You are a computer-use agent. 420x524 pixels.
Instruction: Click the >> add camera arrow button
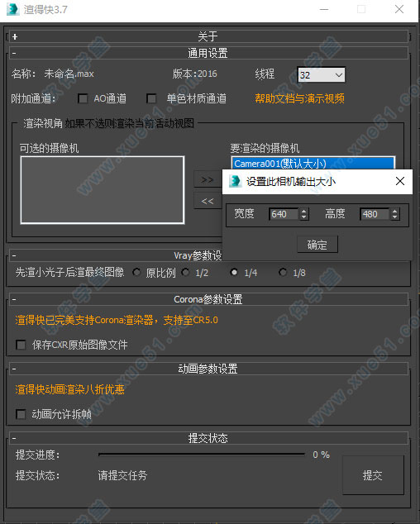coord(208,180)
